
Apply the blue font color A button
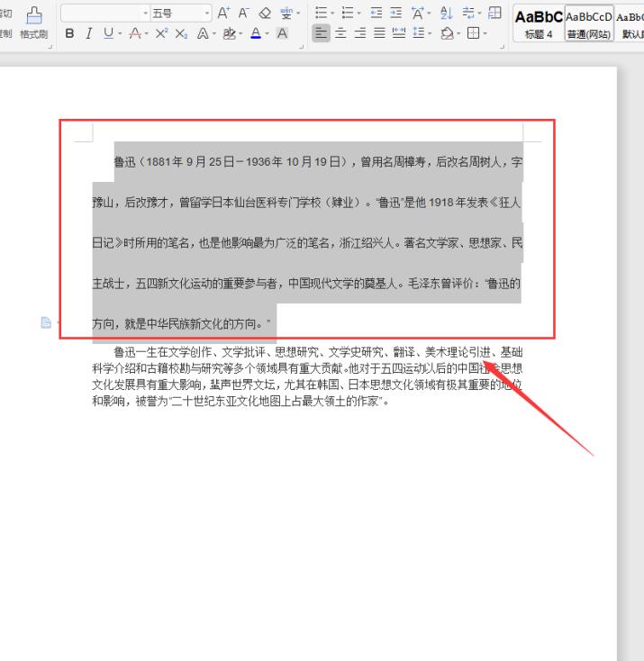pos(256,33)
